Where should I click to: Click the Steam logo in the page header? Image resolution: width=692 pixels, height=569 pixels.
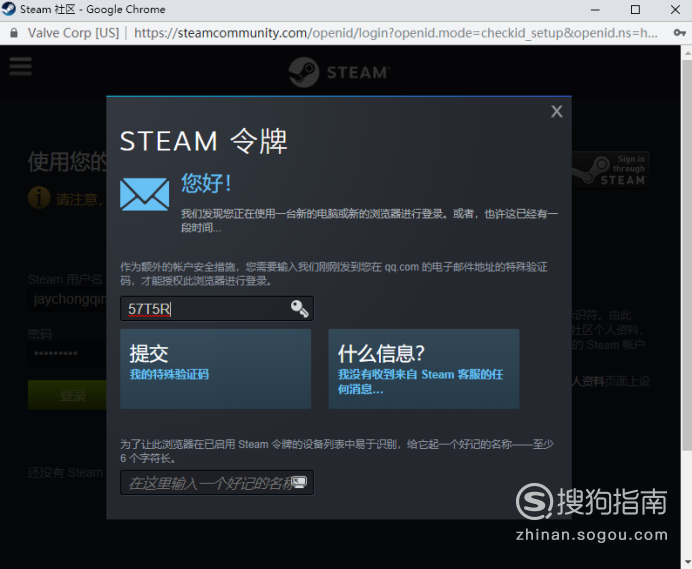339,72
